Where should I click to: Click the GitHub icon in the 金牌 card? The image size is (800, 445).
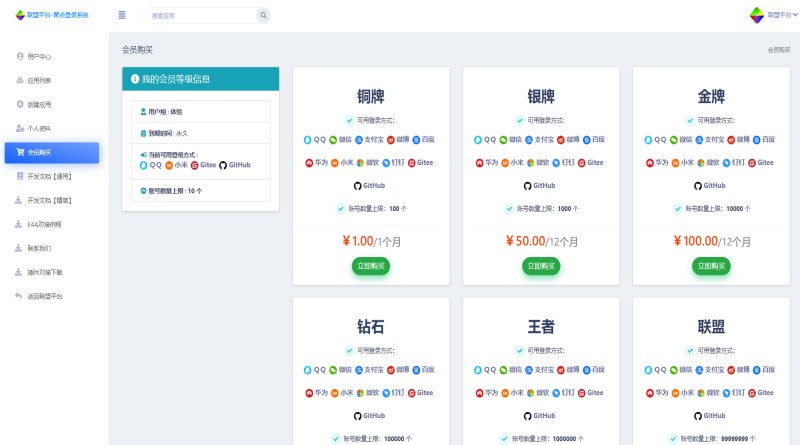click(698, 186)
